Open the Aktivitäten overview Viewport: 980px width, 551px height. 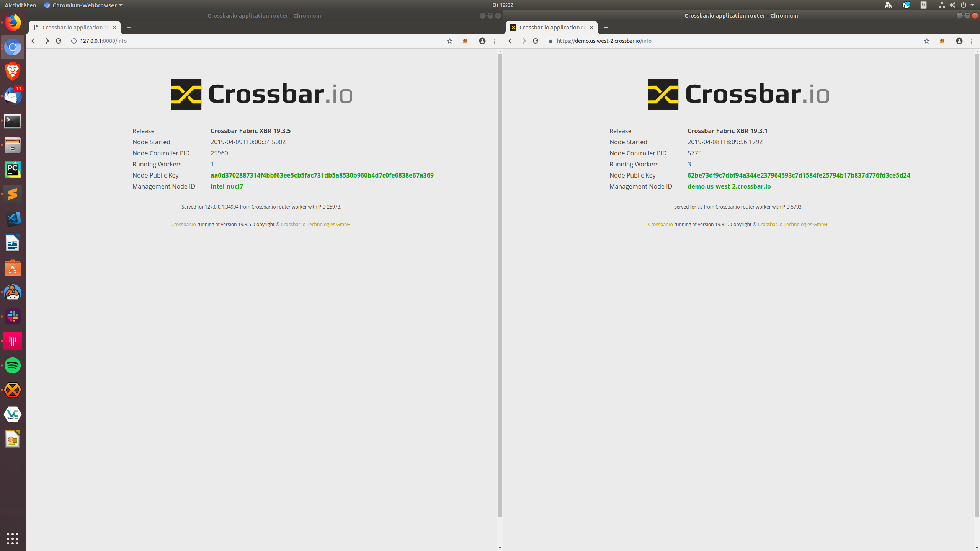click(x=20, y=5)
